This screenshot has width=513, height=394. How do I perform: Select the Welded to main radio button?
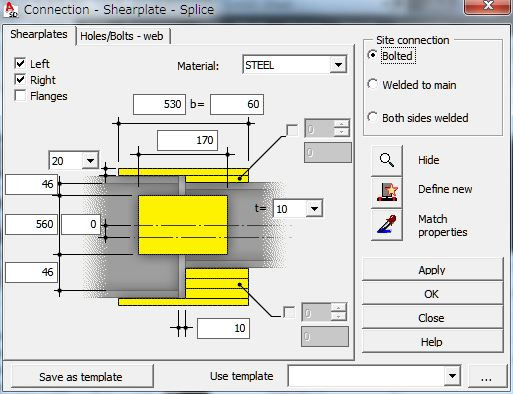click(x=373, y=84)
